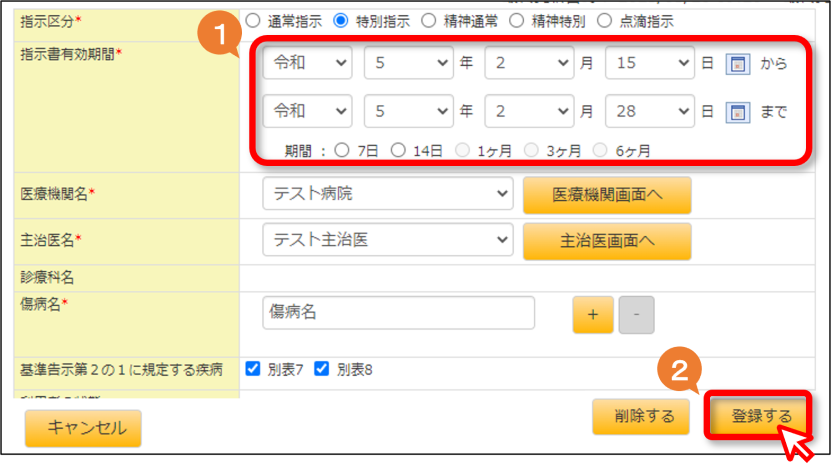Click the 医療機関画面へ button
The width and height of the screenshot is (831, 472).
[x=607, y=195]
